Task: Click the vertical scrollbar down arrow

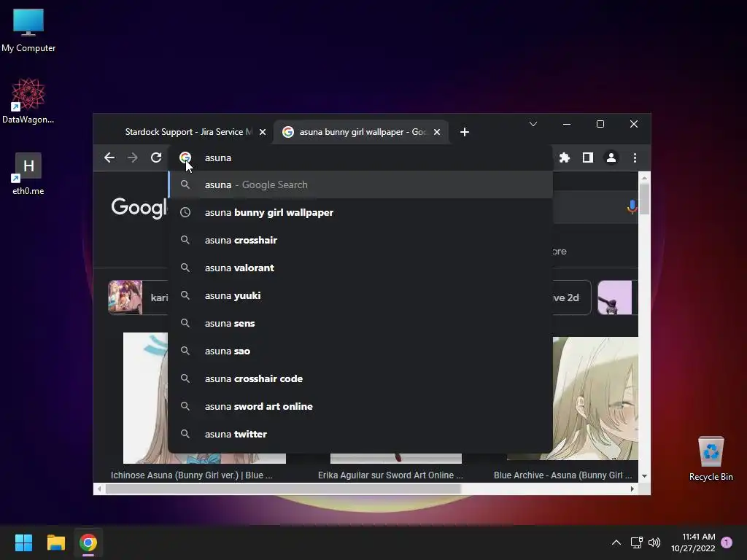Action: pos(644,475)
